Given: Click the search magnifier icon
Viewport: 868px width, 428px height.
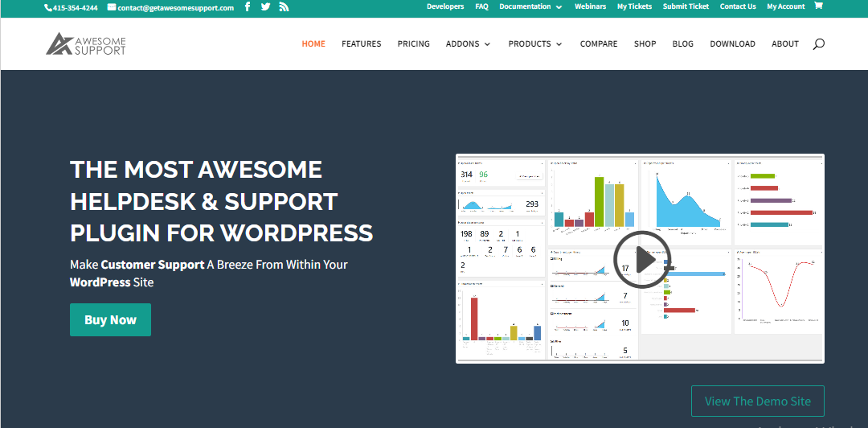Looking at the screenshot, I should [x=818, y=44].
